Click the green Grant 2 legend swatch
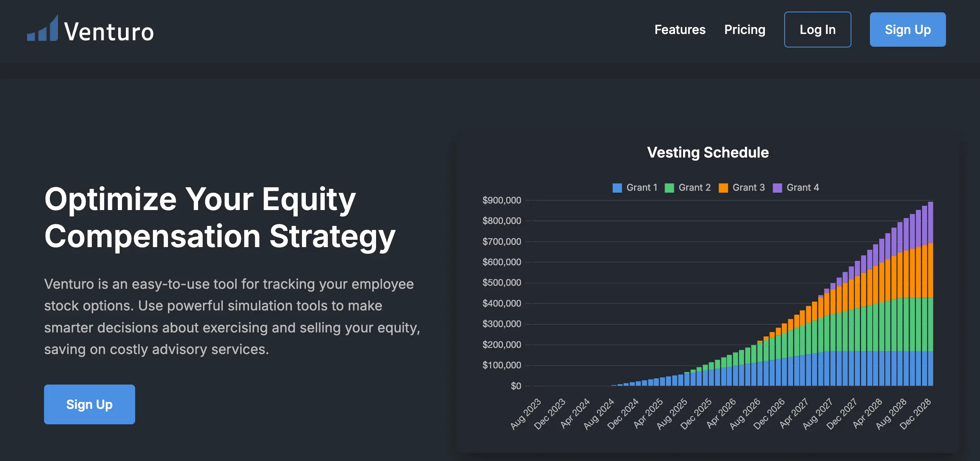The image size is (980, 461). pyautogui.click(x=669, y=188)
